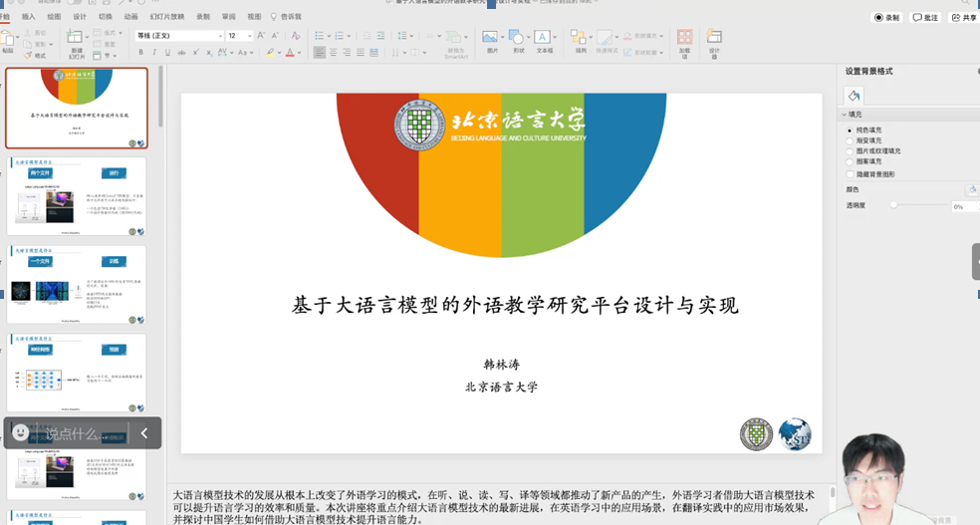Collapse the chat overlay with arrow
Image resolution: width=980 pixels, height=525 pixels.
tap(144, 432)
